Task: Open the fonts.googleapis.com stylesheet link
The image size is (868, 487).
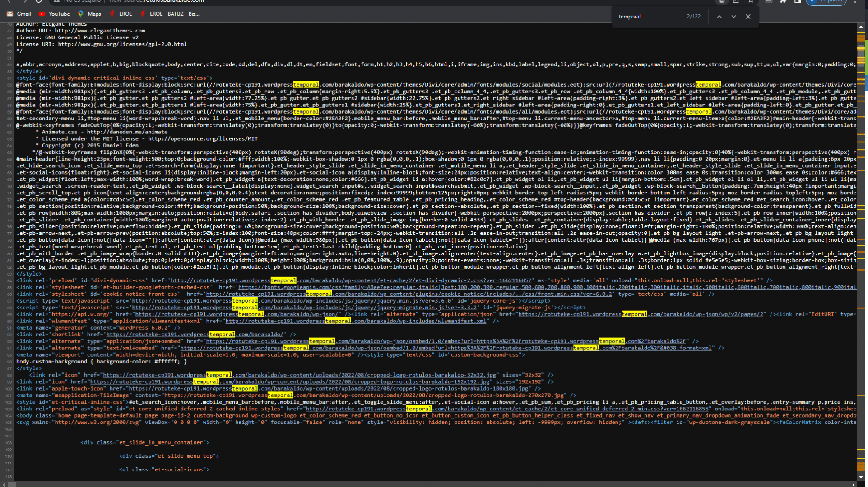Action: 547,287
